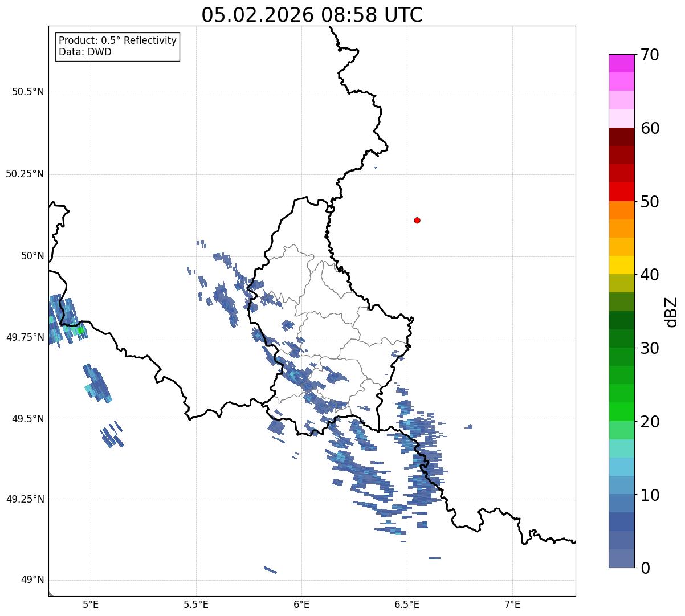Click the 50°N latitude label
The height and width of the screenshot is (616, 685).
click(32, 256)
